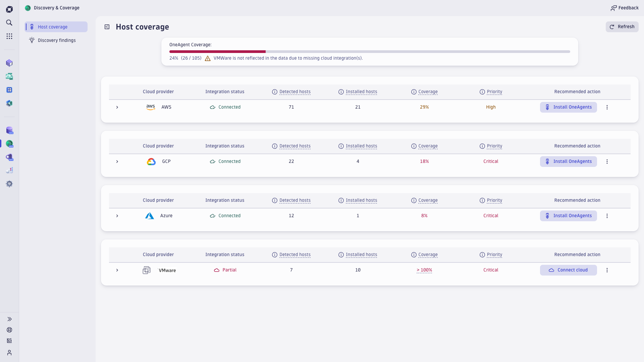Click the warning triangle next to VMware message
Viewport: 644px width, 362px height.
pyautogui.click(x=207, y=58)
